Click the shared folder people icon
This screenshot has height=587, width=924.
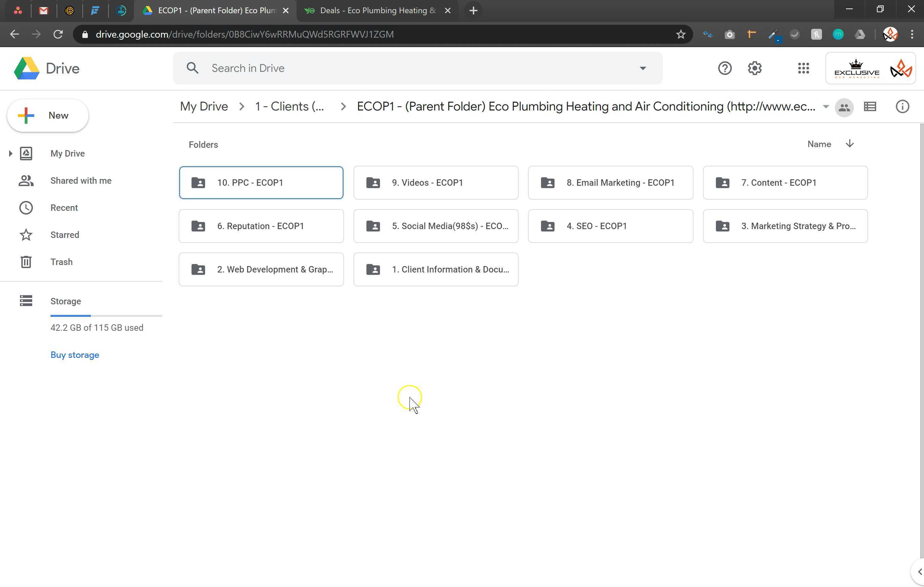844,107
